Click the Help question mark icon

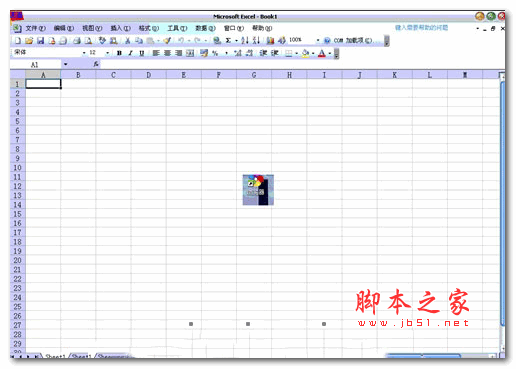click(x=327, y=41)
